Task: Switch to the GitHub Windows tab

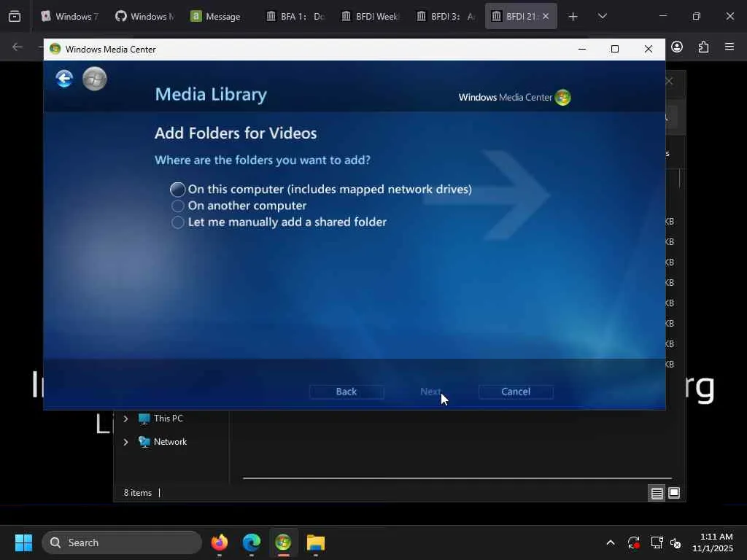Action: pyautogui.click(x=145, y=16)
